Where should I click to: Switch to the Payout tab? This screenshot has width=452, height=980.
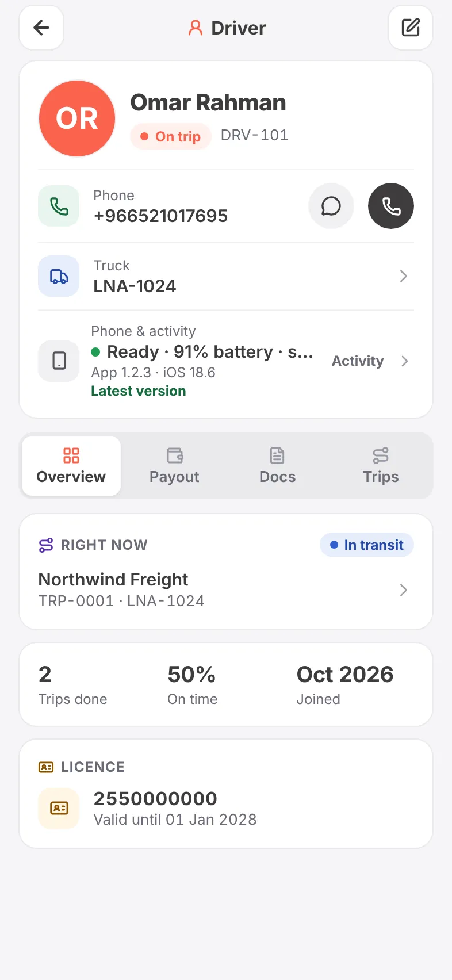(x=174, y=466)
